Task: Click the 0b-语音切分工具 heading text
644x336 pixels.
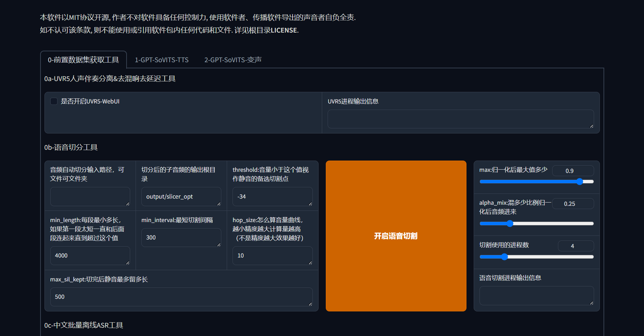Action: point(71,147)
